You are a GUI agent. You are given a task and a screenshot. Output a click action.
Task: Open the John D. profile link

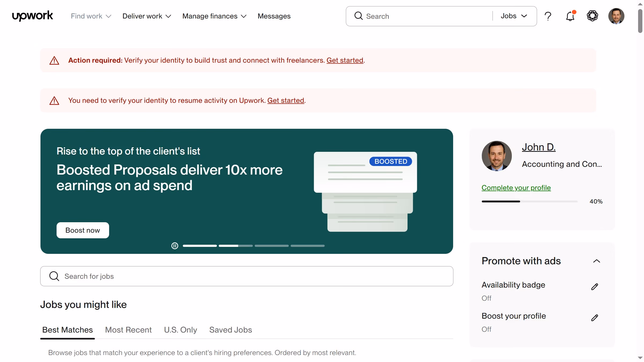coord(539,147)
